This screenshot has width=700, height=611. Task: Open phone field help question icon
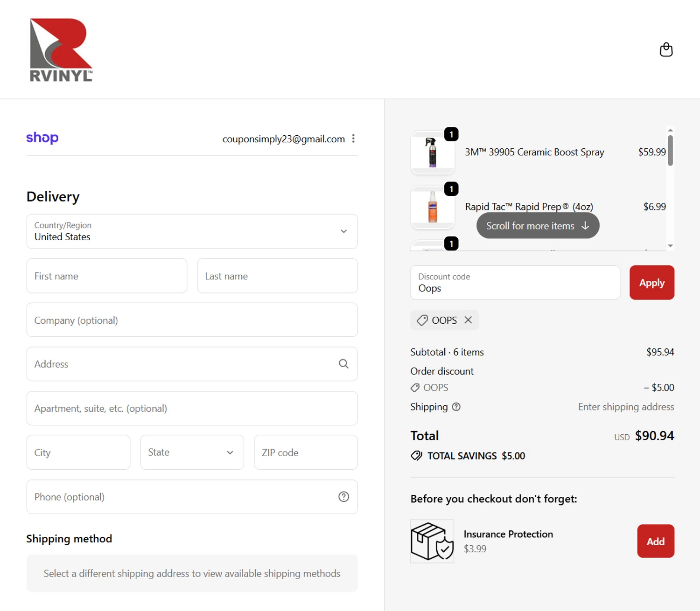[343, 497]
